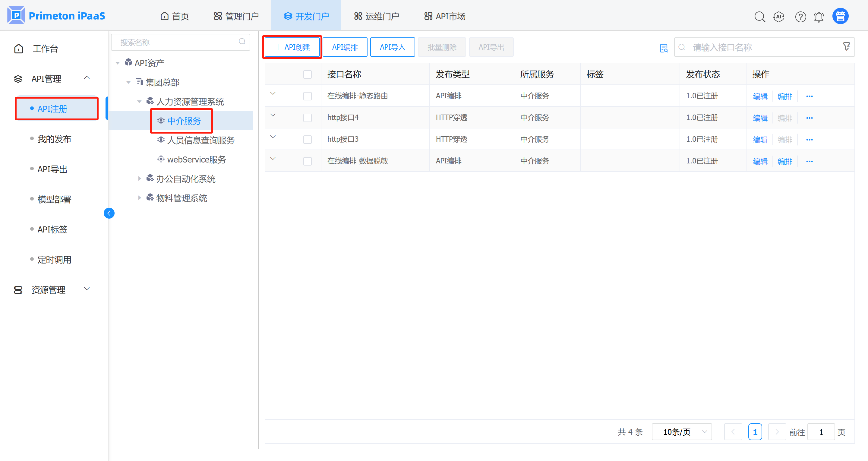Image resolution: width=868 pixels, height=461 pixels.
Task: Open the 10条/页 page size dropdown
Action: pyautogui.click(x=681, y=432)
